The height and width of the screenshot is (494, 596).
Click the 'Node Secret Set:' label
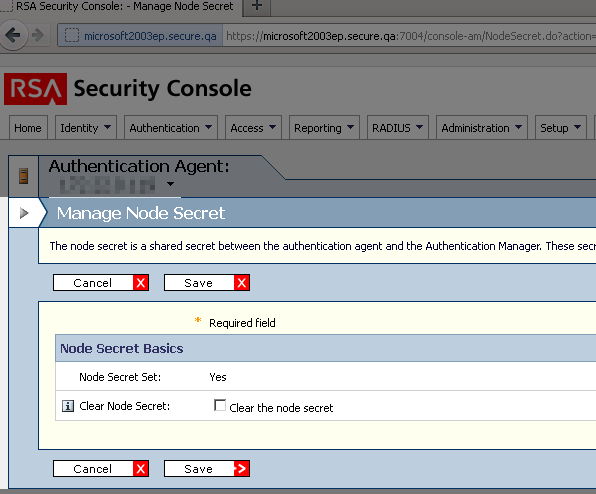pos(120,377)
